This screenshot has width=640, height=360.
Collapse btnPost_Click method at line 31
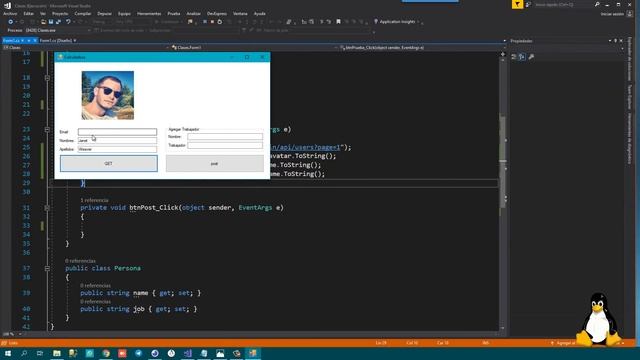tap(47, 208)
